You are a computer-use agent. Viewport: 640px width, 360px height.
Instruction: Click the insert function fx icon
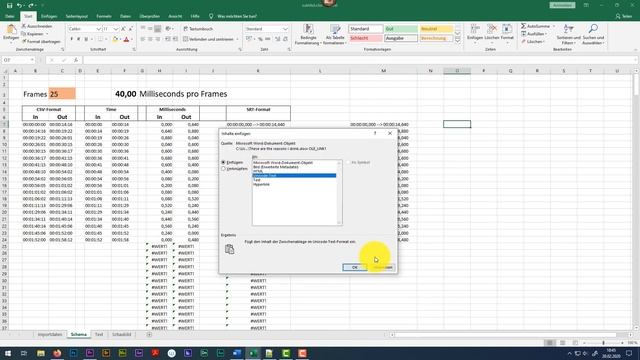coord(76,60)
